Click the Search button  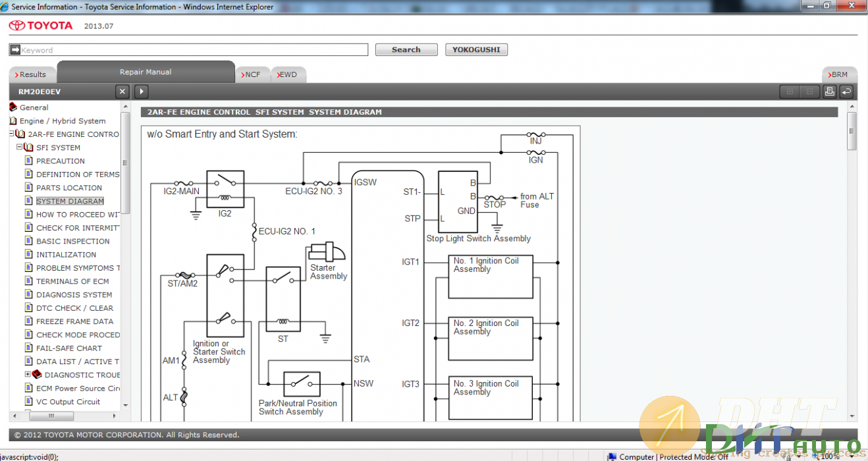tap(406, 49)
